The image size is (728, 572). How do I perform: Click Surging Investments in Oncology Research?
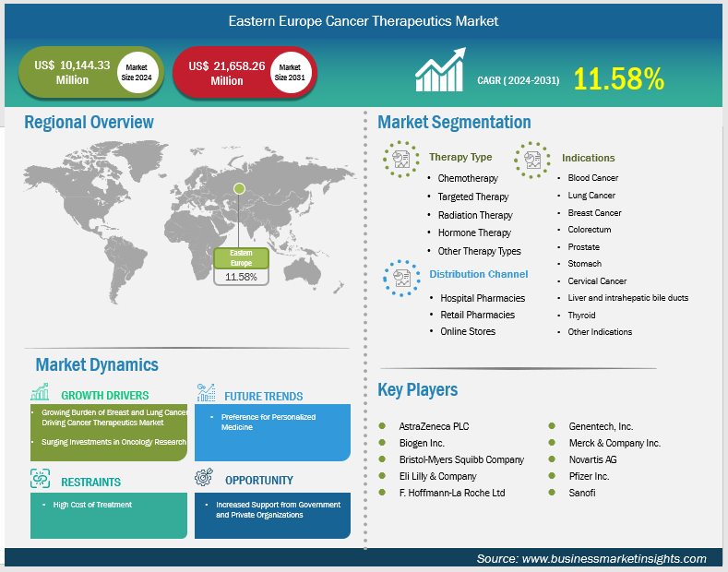coord(113,442)
